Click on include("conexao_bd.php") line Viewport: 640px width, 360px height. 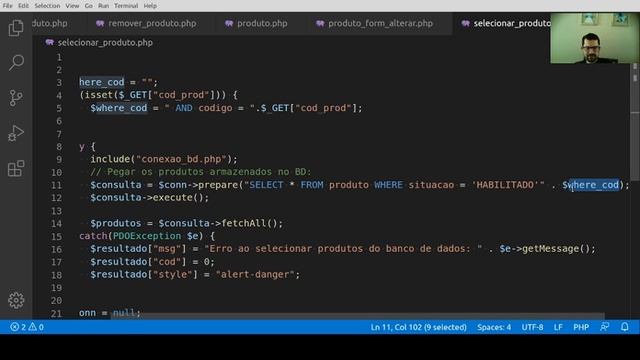click(164, 159)
